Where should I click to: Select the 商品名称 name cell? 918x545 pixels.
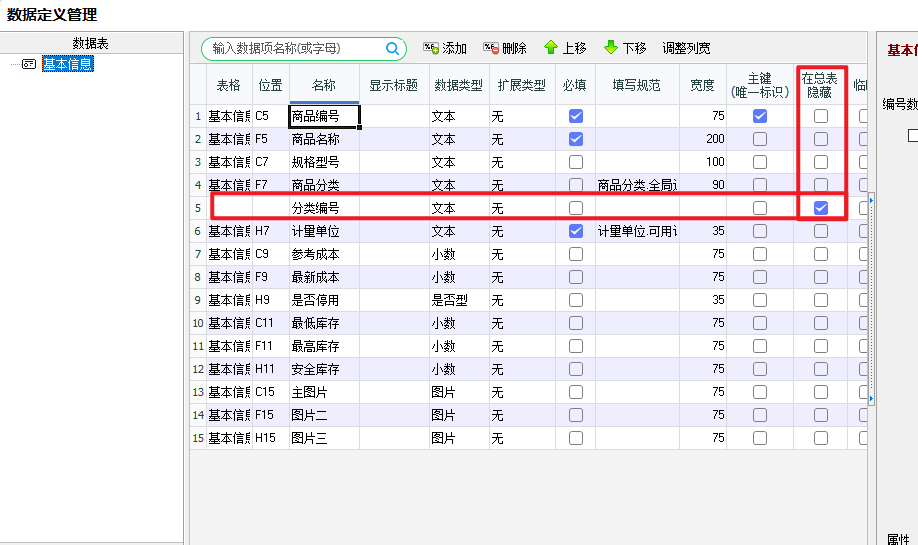coord(324,139)
